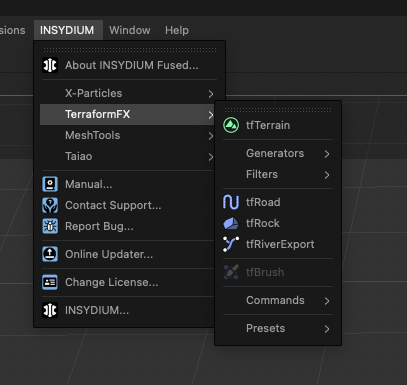This screenshot has height=385, width=407.
Task: Open the Filters submenu entry
Action: pyautogui.click(x=278, y=174)
